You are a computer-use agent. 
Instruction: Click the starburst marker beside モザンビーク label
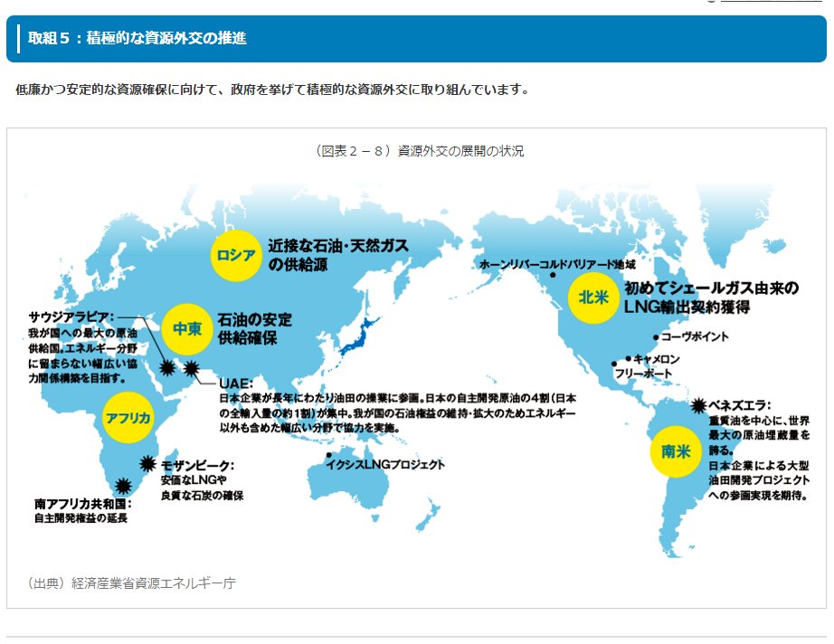pos(147,463)
